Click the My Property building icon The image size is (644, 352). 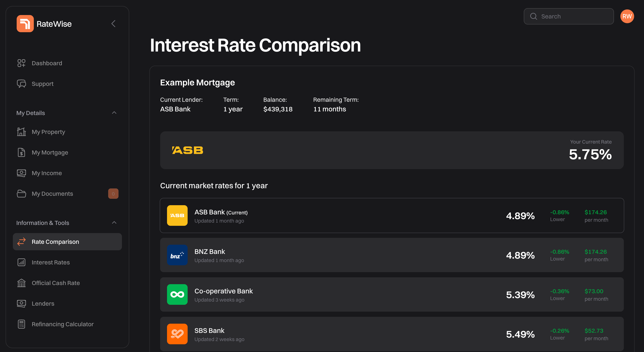(21, 132)
